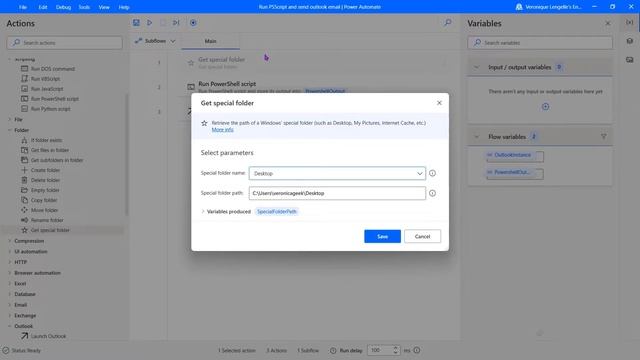Select Get files in folder action

50,150
